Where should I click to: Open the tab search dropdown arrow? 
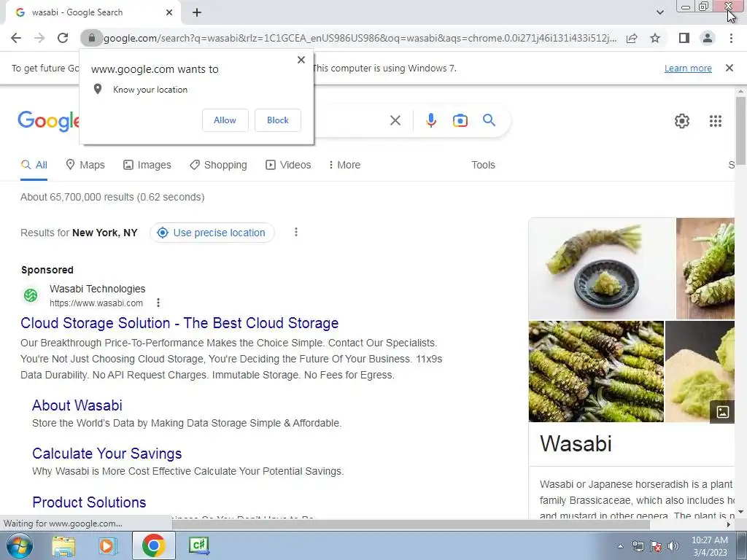click(x=659, y=12)
